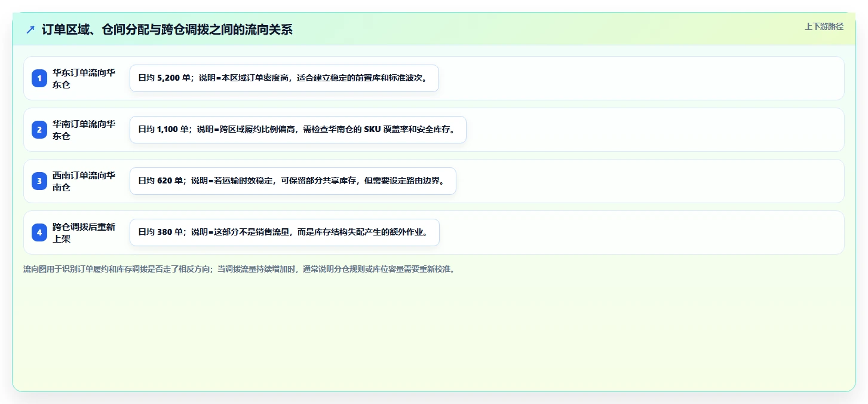Select the step 1 number badge
The image size is (868, 404).
click(x=39, y=78)
